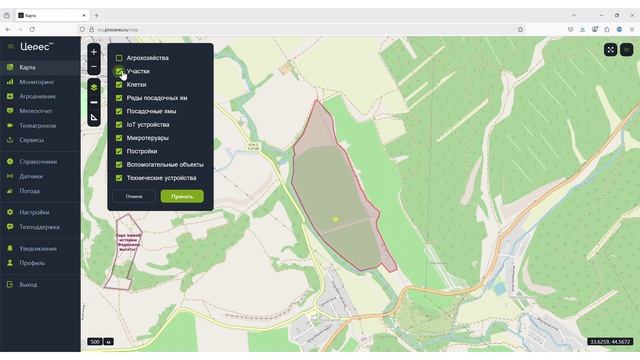Viewport: 640px width, 360px height.
Task: Disable the IoT устройства layer
Action: click(x=119, y=124)
